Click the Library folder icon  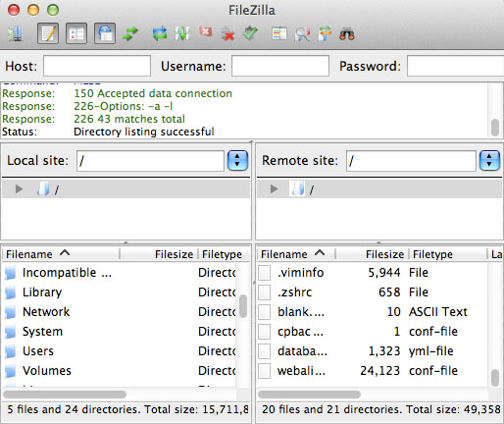click(x=11, y=292)
